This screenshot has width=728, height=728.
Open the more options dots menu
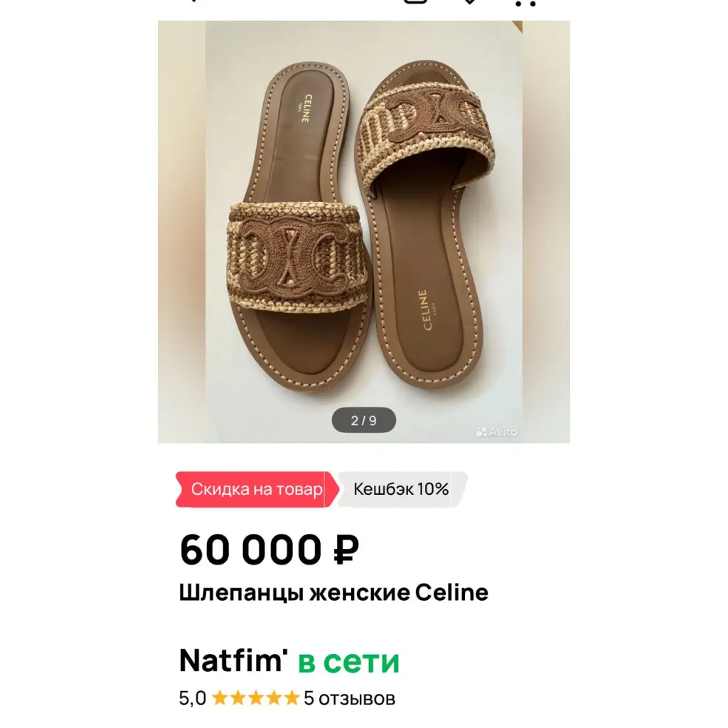tap(526, 3)
